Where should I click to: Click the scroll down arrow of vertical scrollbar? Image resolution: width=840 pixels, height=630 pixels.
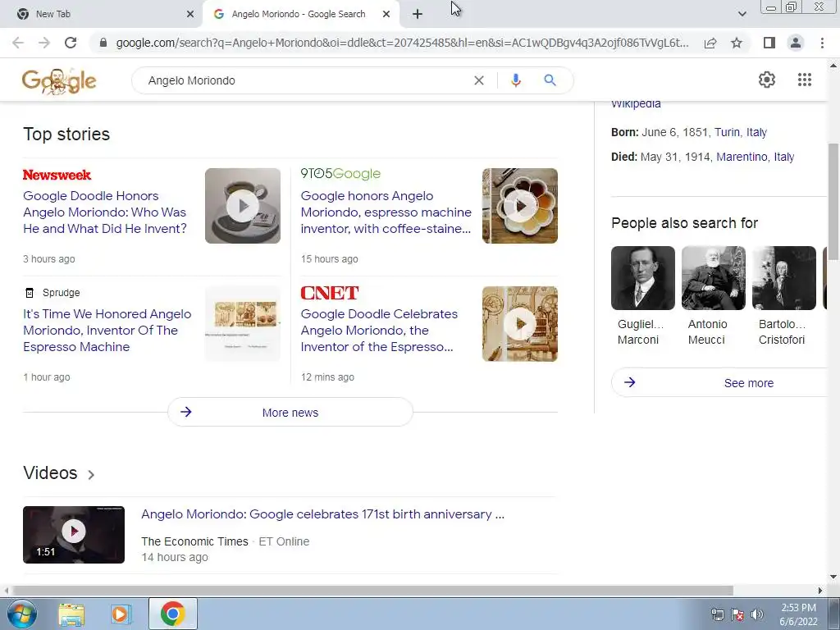click(833, 577)
